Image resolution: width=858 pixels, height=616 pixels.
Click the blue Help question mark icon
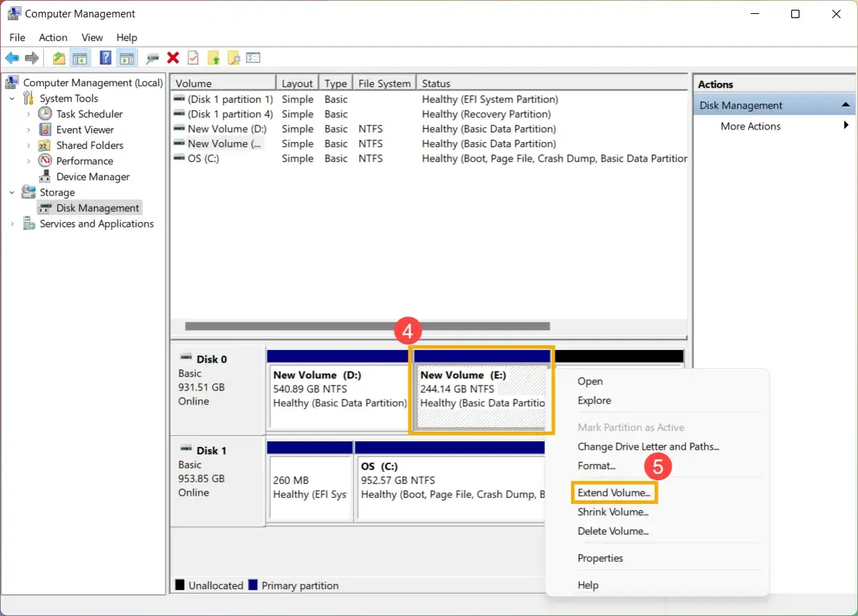point(106,58)
